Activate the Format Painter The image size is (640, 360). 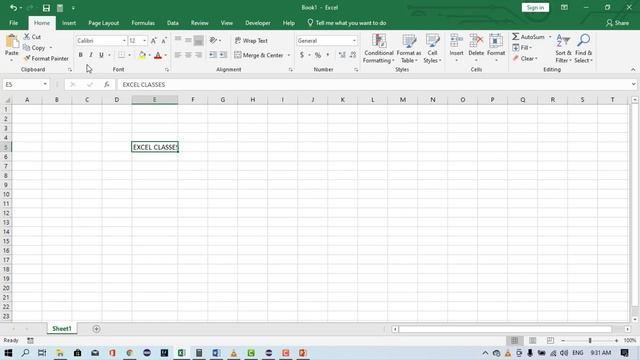pos(46,59)
